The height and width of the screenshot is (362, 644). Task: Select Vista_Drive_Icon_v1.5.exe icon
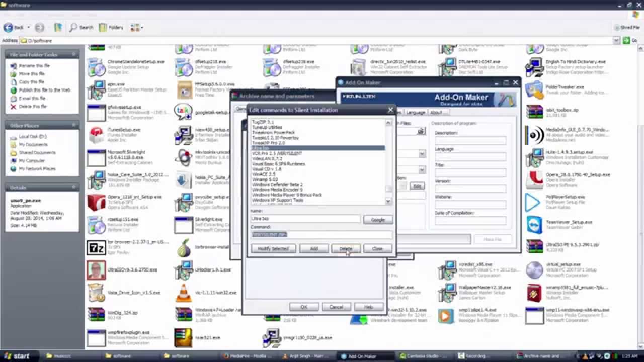coord(96,293)
